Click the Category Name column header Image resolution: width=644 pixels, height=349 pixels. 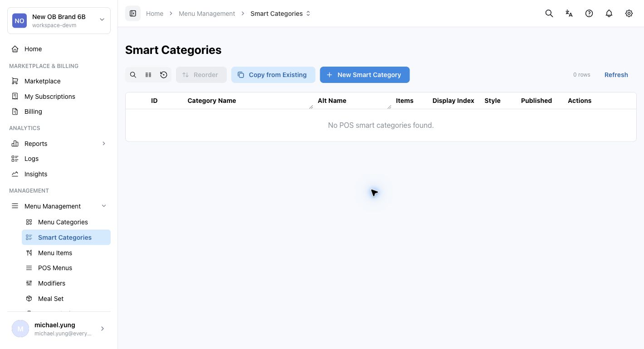212,101
